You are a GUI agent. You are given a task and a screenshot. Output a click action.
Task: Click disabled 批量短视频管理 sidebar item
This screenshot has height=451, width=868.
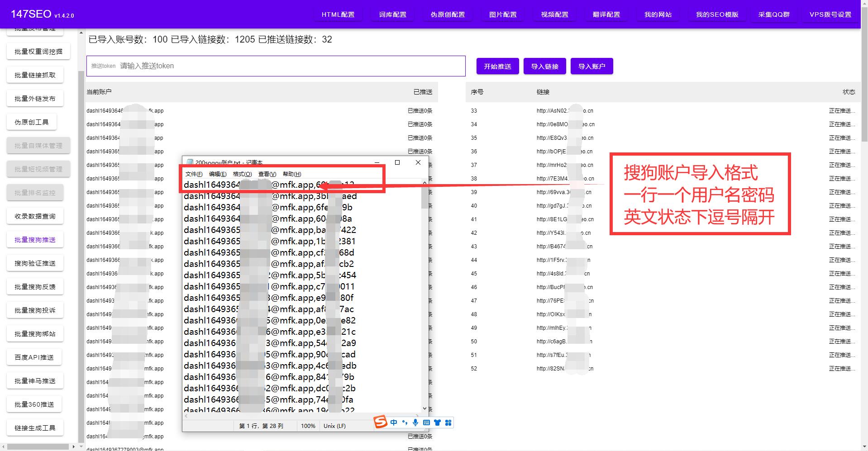[38, 169]
